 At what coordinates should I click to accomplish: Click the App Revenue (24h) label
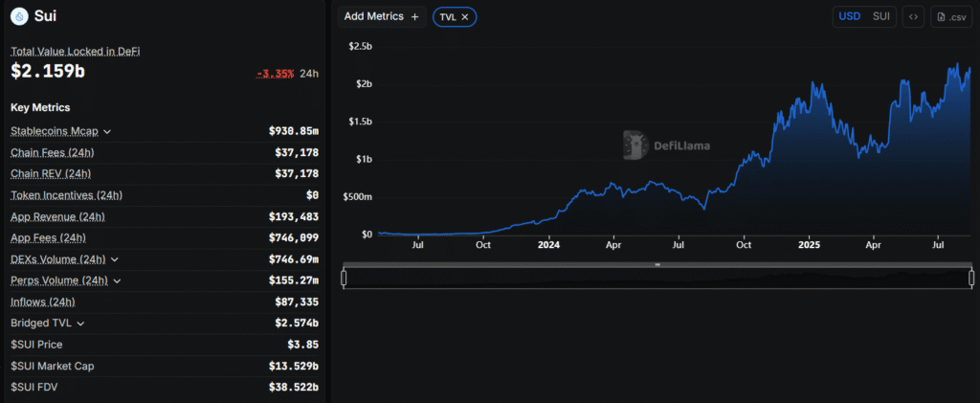(57, 216)
